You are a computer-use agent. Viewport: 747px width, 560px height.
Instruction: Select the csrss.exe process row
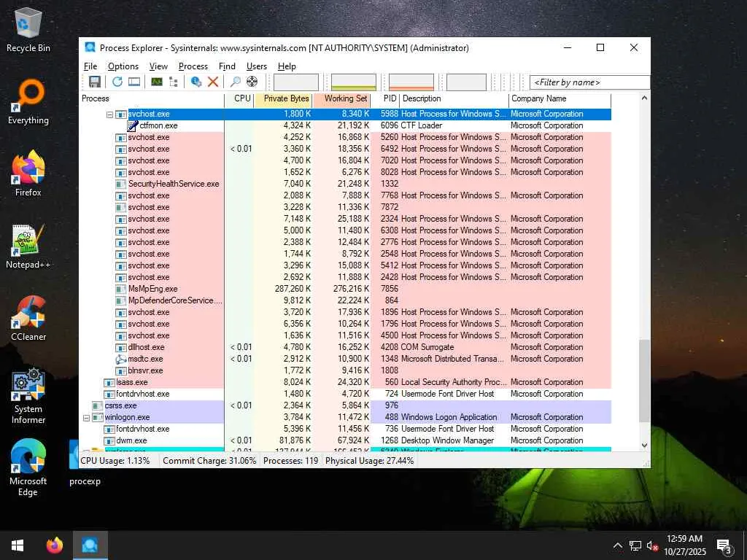click(345, 405)
